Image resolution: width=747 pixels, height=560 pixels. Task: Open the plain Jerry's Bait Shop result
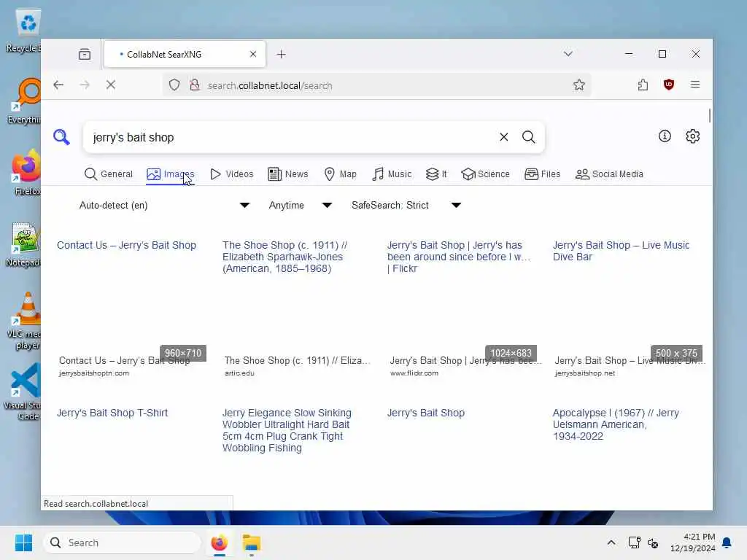(426, 413)
